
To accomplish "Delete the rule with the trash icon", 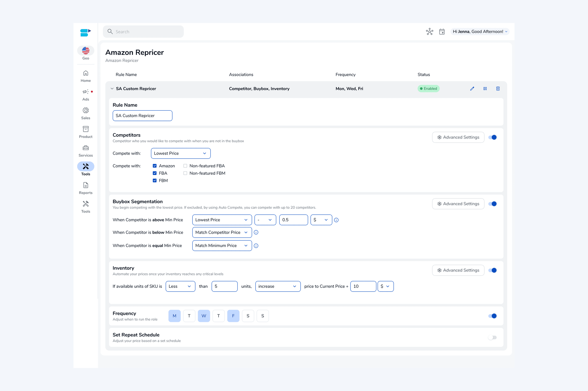I will pos(498,89).
